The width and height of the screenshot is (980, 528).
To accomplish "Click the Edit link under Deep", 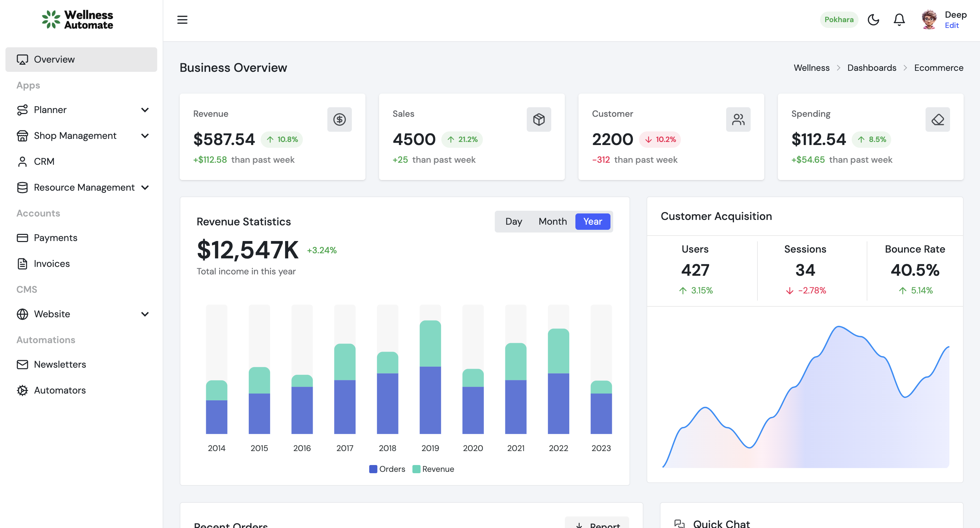I will (x=951, y=25).
